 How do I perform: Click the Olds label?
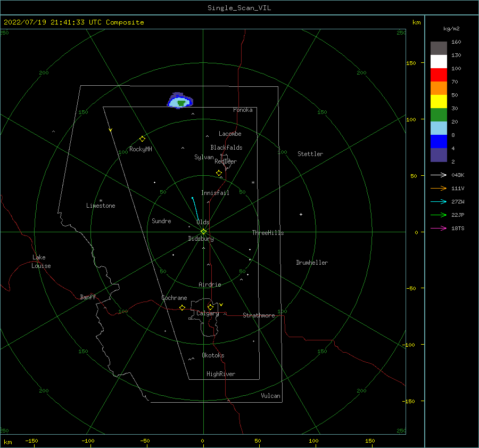pyautogui.click(x=203, y=222)
